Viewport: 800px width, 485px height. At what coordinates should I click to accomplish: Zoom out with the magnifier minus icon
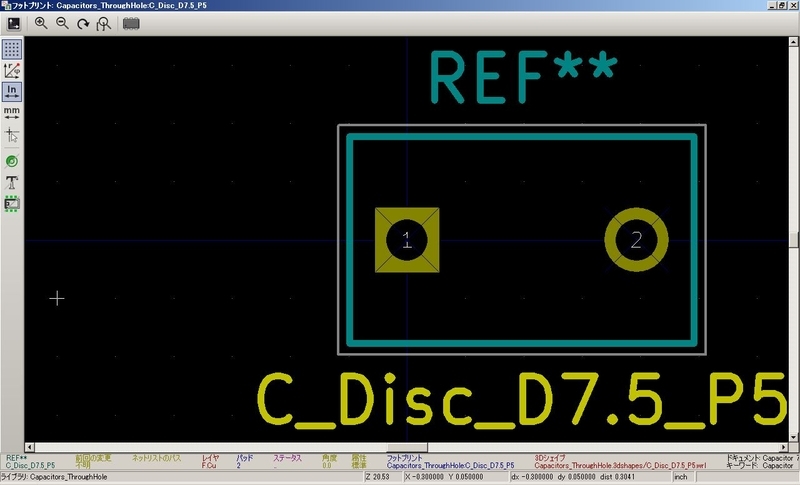(62, 22)
